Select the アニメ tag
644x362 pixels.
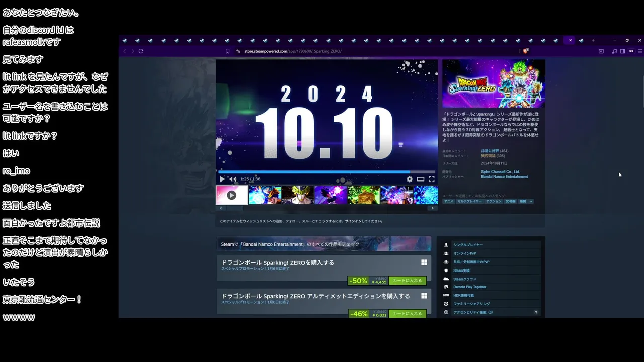tap(448, 201)
